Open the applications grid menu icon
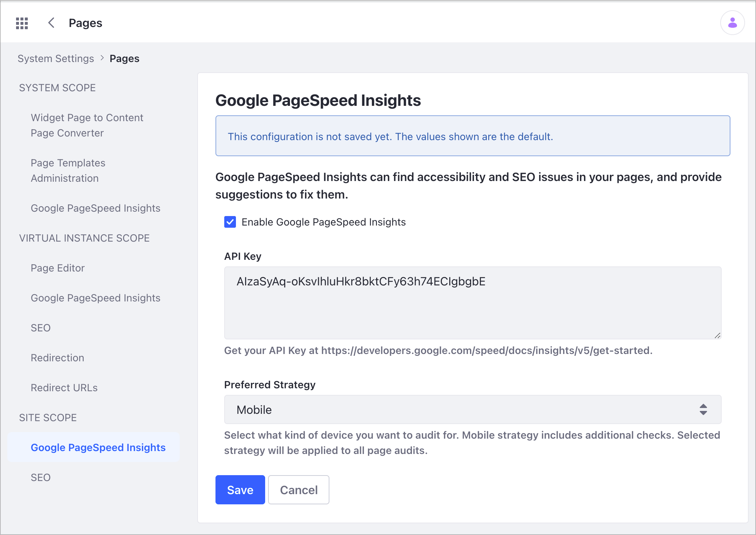 click(22, 23)
